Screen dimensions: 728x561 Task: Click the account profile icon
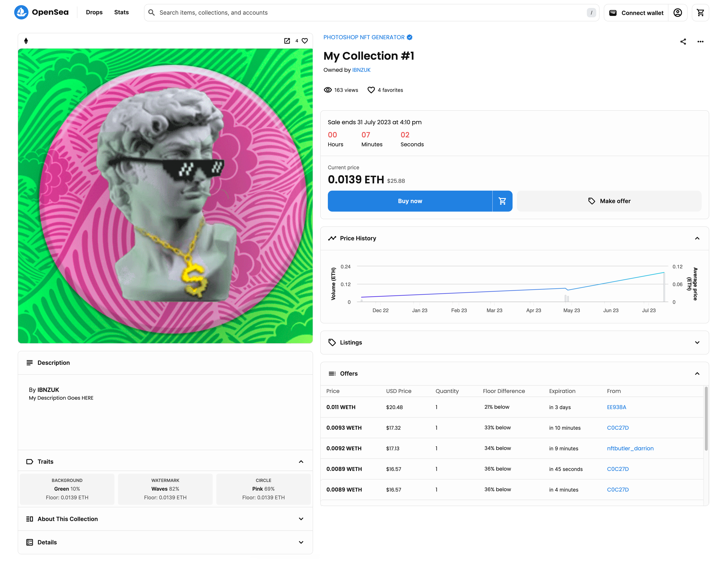(677, 13)
